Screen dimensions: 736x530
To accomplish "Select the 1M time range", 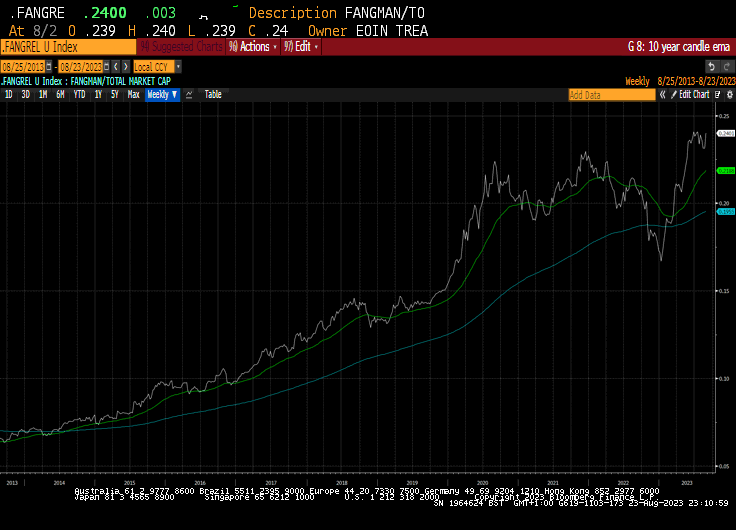I will click(x=43, y=95).
